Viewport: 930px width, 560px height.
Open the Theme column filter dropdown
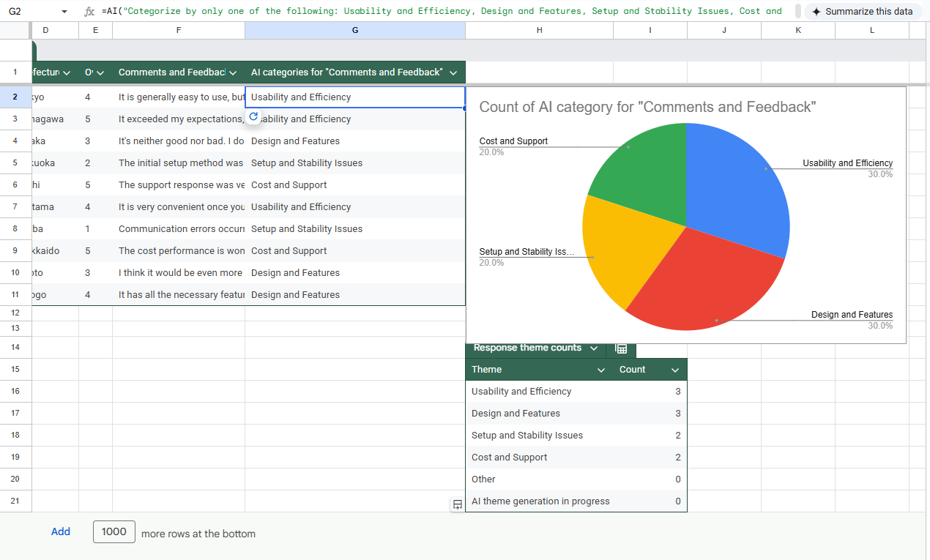601,370
